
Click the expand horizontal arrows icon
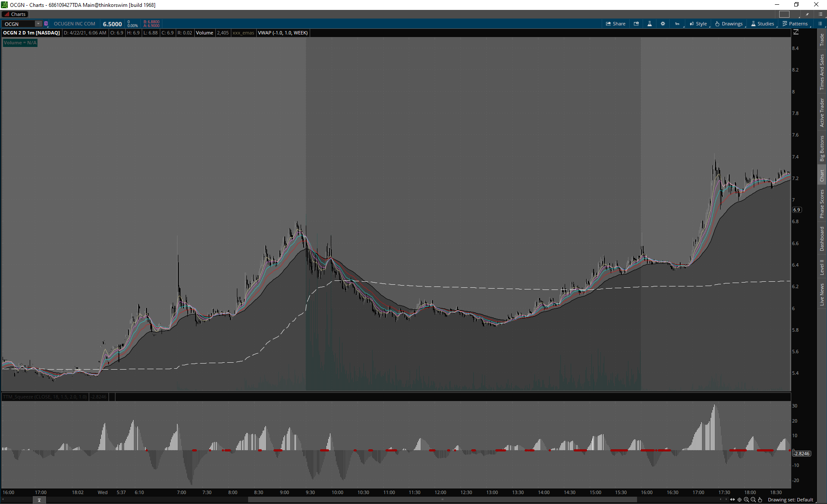tap(733, 500)
